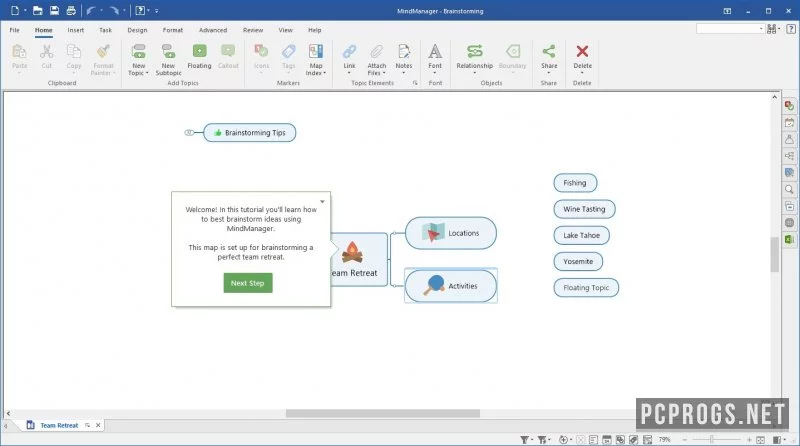Select the Locations topic
This screenshot has width=800, height=446.
pos(451,233)
